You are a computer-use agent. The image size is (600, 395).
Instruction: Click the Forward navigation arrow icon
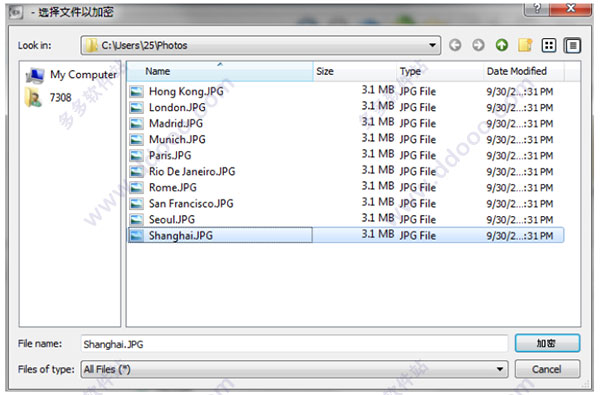point(478,45)
